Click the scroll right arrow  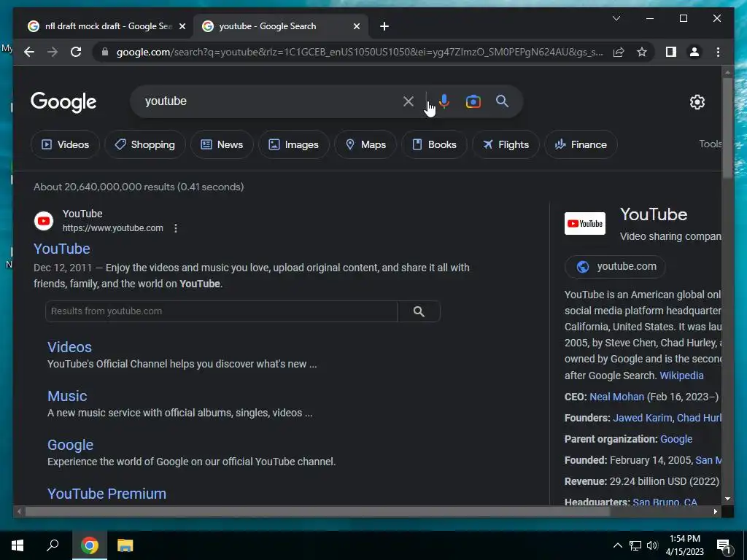715,511
